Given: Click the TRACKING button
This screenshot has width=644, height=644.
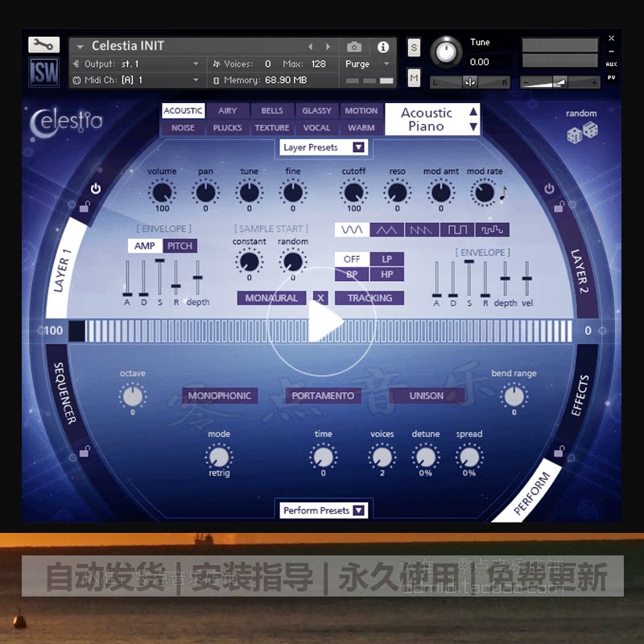Looking at the screenshot, I should pyautogui.click(x=369, y=298).
